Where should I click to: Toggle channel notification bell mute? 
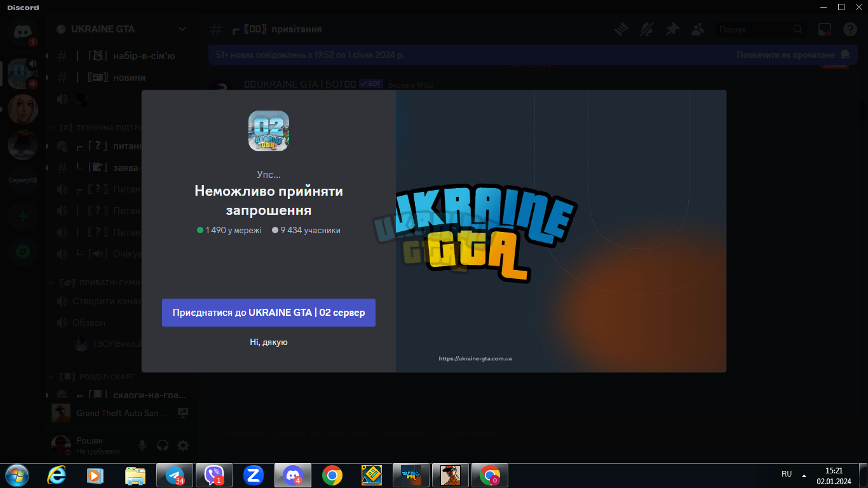point(647,29)
